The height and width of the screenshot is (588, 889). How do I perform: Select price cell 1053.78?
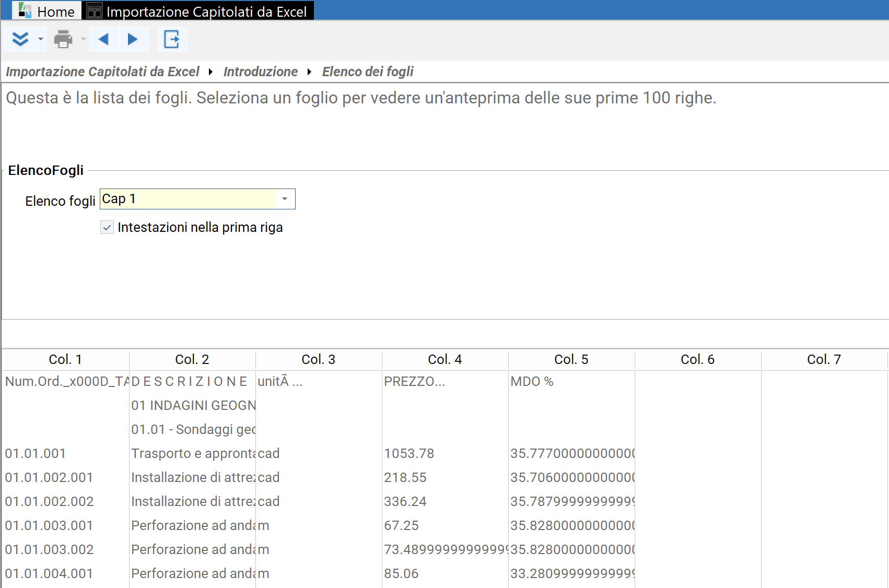coord(445,453)
